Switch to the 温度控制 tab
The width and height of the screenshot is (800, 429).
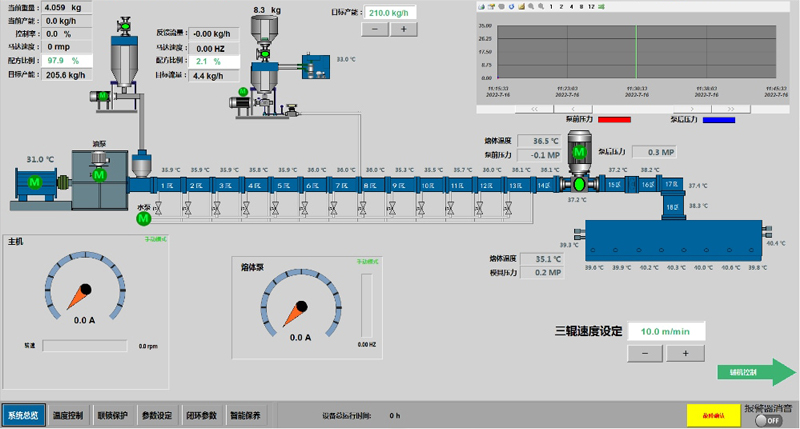click(x=68, y=415)
